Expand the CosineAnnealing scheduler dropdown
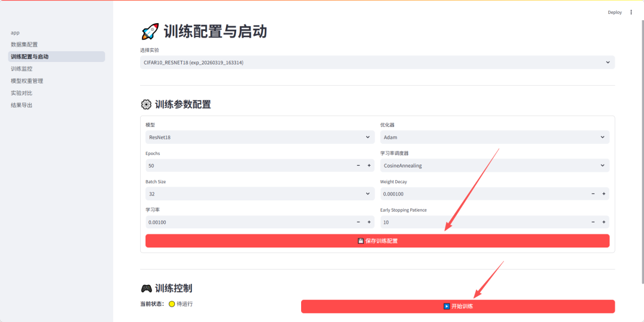Viewport: 644px width, 322px height. click(x=494, y=166)
